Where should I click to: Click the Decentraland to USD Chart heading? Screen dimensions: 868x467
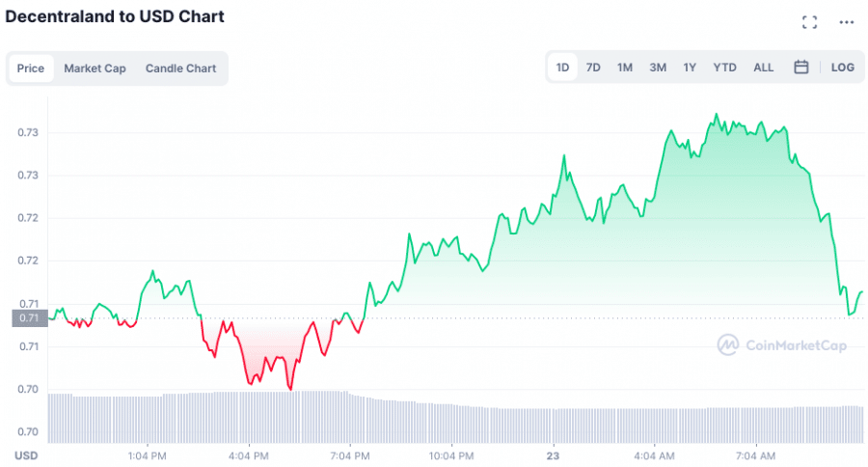click(115, 16)
